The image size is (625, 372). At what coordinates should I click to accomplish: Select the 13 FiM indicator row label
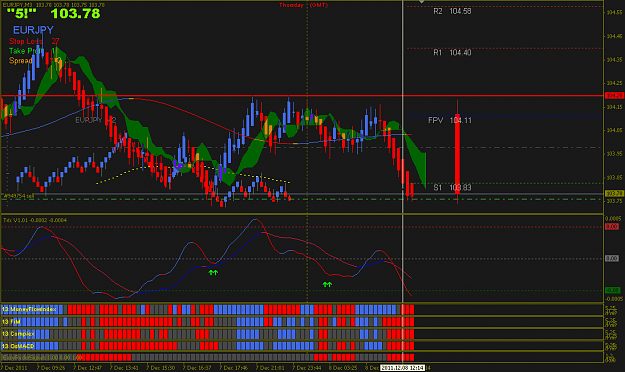11,321
